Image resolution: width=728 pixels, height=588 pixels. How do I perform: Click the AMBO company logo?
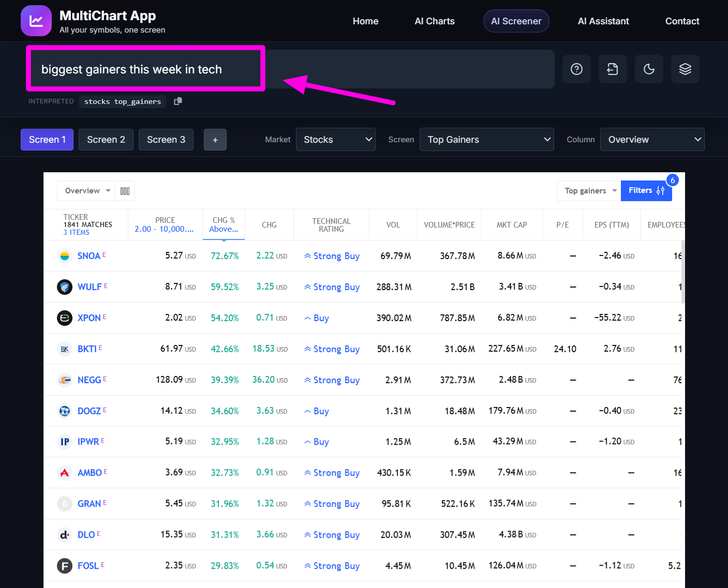coord(65,473)
